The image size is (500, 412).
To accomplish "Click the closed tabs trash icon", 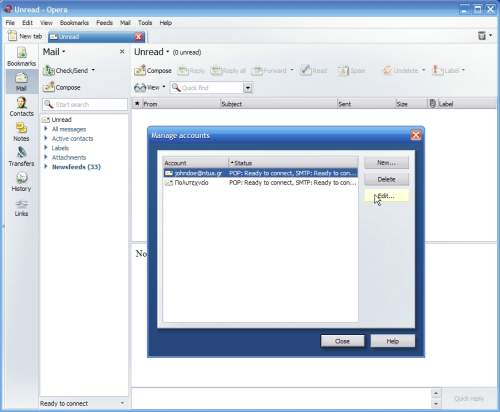I will click(482, 35).
